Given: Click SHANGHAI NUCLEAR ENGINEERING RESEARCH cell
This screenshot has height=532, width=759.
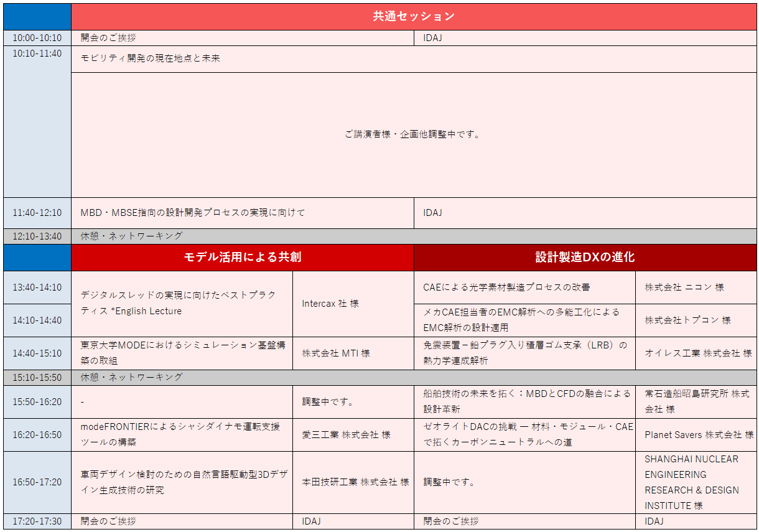Looking at the screenshot, I should pyautogui.click(x=696, y=482).
